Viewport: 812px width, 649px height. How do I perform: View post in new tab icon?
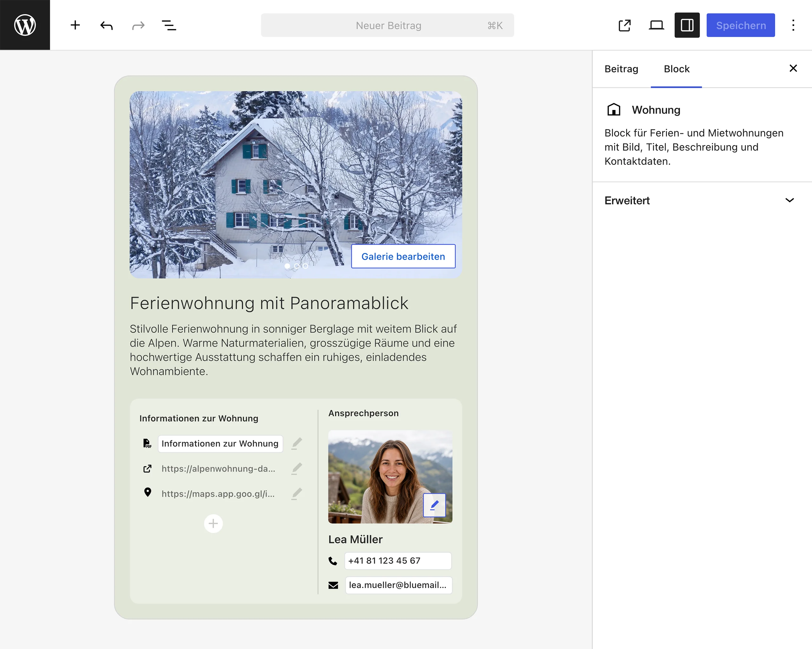[x=625, y=25]
